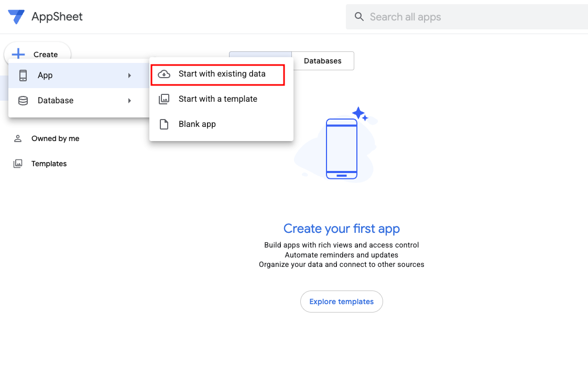The image size is (588, 387).
Task: Click the Explore templates button
Action: 342,302
